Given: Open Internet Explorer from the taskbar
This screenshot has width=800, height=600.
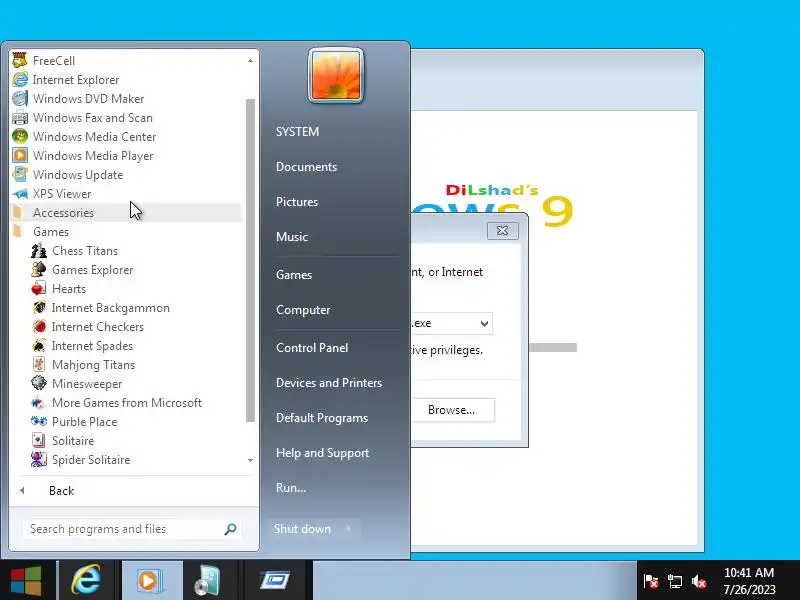Looking at the screenshot, I should click(x=86, y=580).
